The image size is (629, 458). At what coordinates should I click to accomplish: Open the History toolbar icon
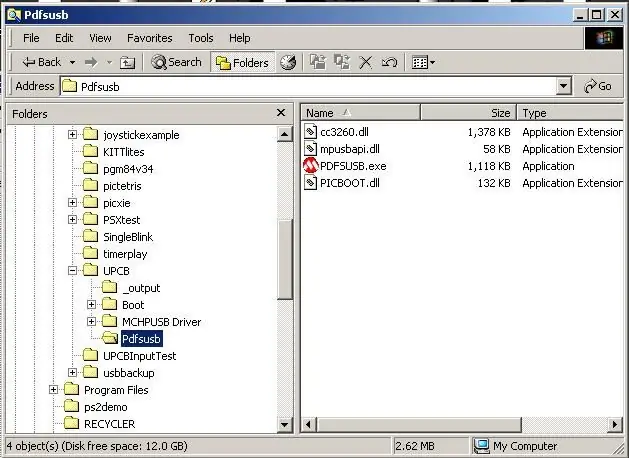[x=288, y=62]
